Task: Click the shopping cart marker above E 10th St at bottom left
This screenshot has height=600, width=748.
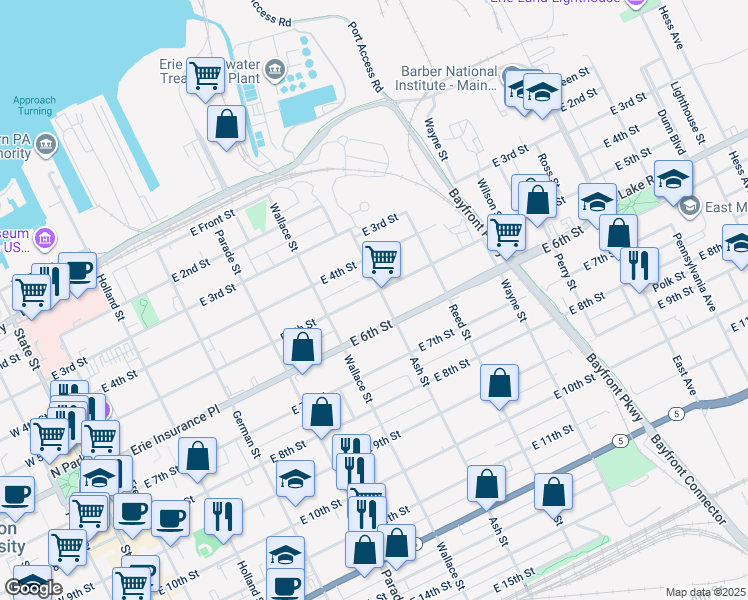Action: point(131,583)
